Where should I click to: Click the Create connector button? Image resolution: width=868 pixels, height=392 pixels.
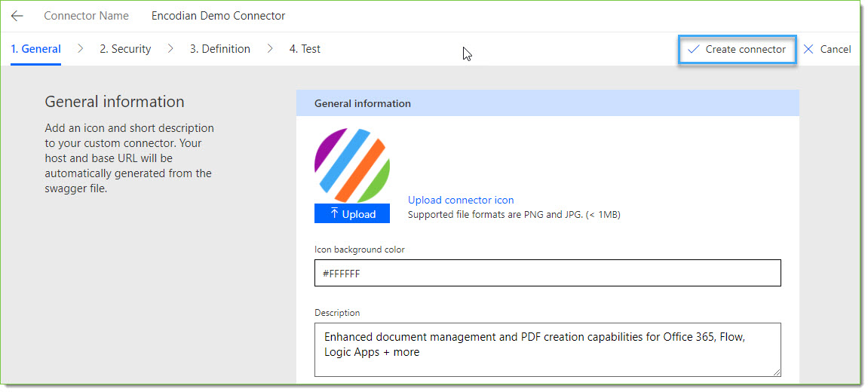click(x=738, y=50)
